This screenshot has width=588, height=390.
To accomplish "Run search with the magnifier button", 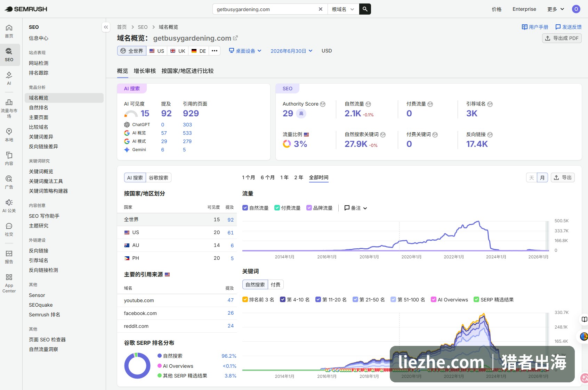I will 365,9.
